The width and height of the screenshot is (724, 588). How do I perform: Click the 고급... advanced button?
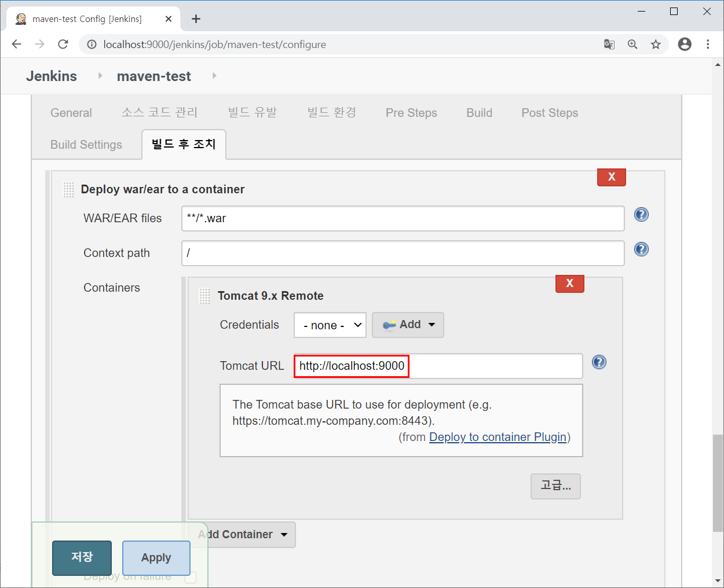click(x=555, y=486)
